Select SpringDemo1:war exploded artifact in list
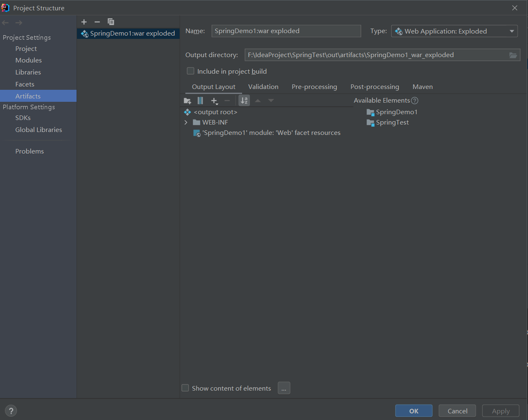Image resolution: width=528 pixels, height=420 pixels. pos(128,34)
